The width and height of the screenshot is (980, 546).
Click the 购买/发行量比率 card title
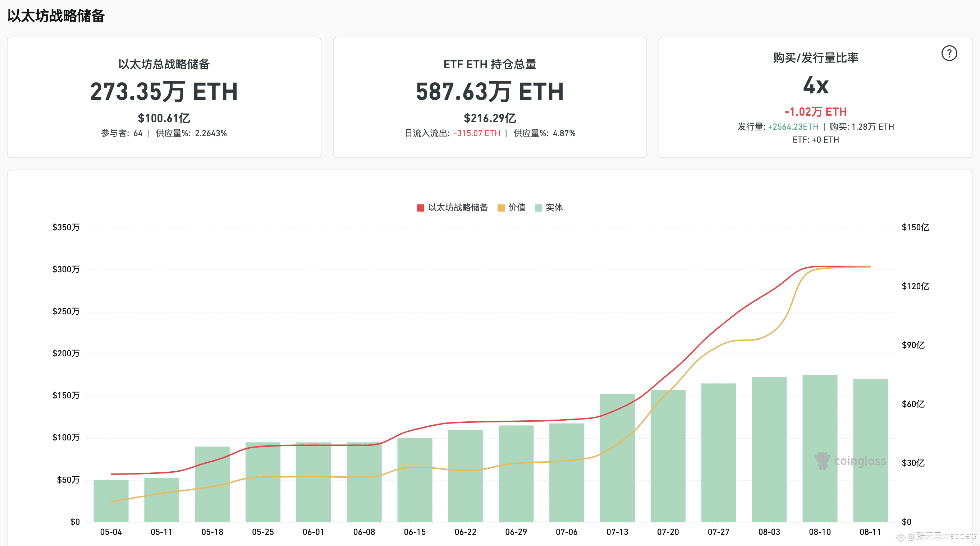point(815,58)
